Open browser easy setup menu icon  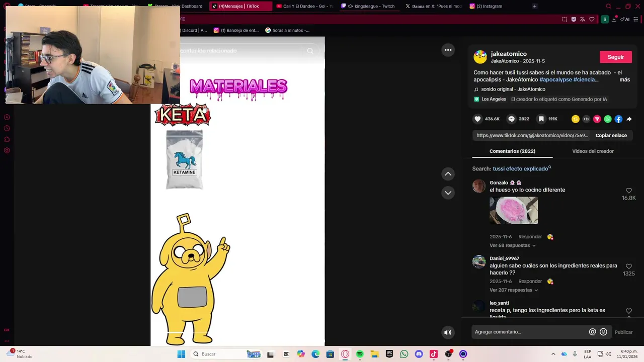click(x=636, y=19)
